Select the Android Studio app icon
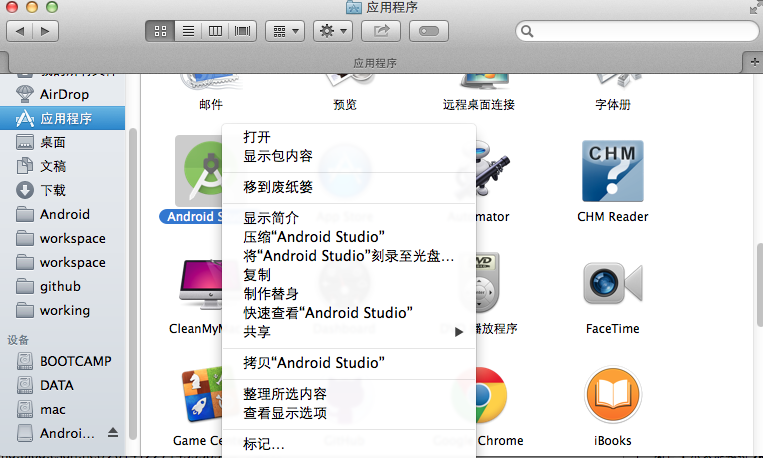 pos(200,171)
